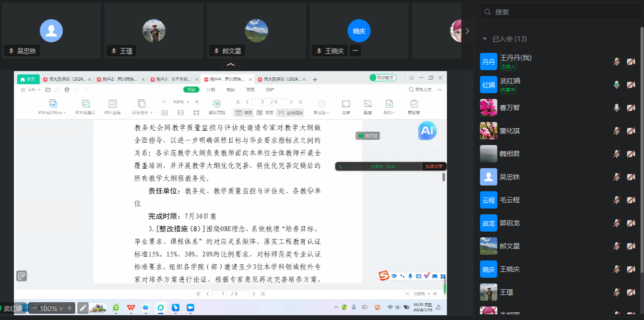Click the PDF转Office conversion icon
Viewport: 644px width, 320px height.
pos(53,104)
